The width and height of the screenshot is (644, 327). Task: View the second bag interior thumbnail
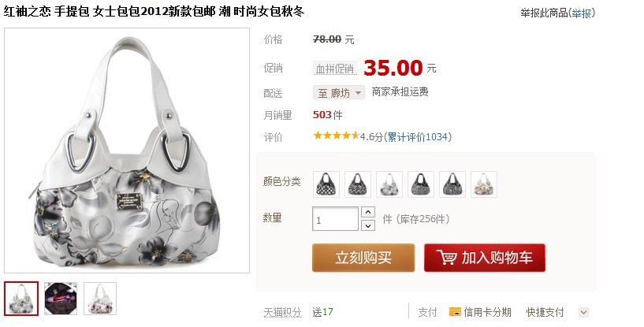61,299
